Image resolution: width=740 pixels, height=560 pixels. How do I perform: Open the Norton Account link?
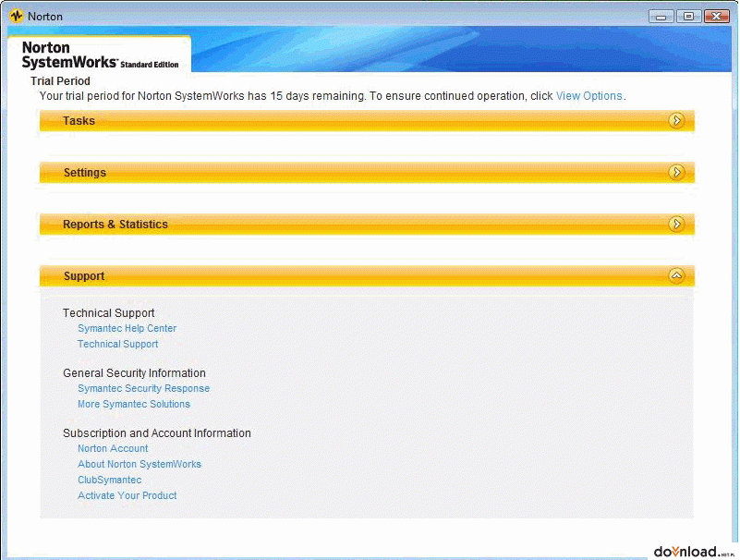click(113, 448)
